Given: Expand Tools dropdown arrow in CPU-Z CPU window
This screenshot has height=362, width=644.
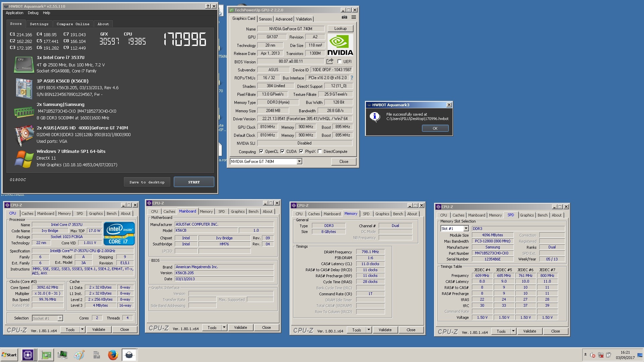Looking at the screenshot, I should click(82, 329).
